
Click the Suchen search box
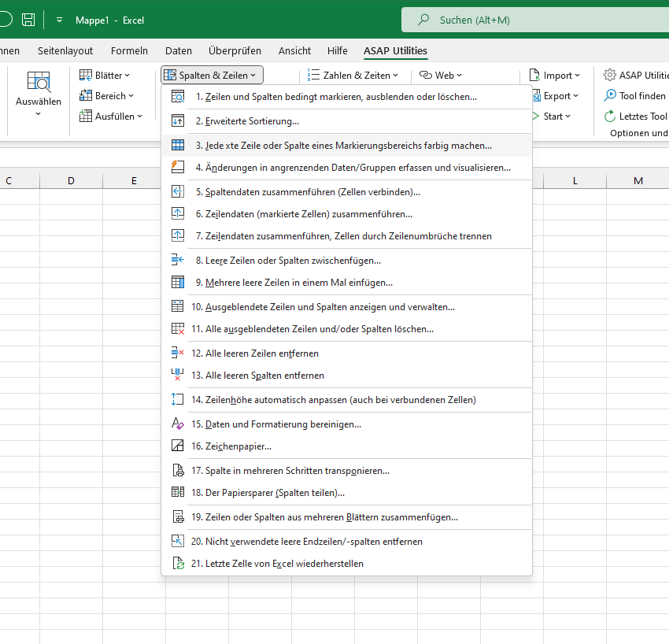coord(535,20)
